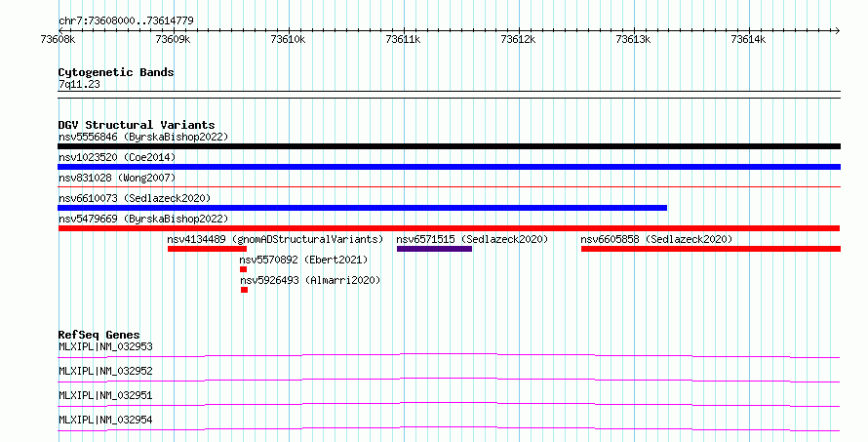Click the 73612k ruler tick label

518,39
